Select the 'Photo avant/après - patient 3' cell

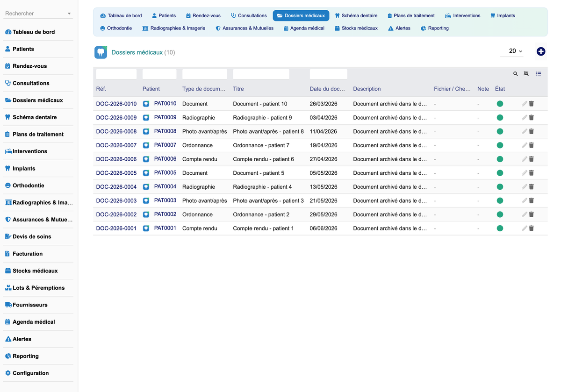(x=268, y=201)
